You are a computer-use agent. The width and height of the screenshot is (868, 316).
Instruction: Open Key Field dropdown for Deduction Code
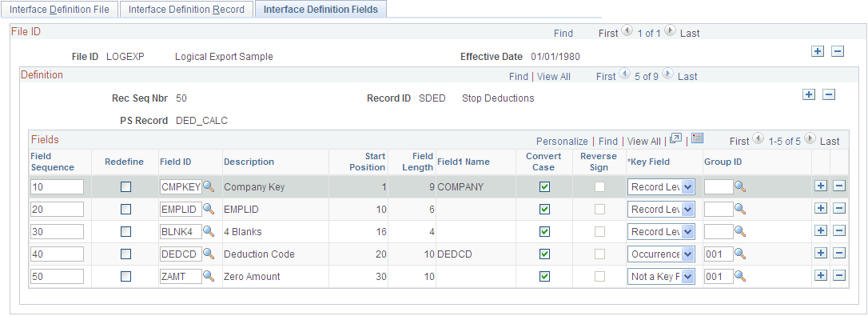(x=661, y=254)
